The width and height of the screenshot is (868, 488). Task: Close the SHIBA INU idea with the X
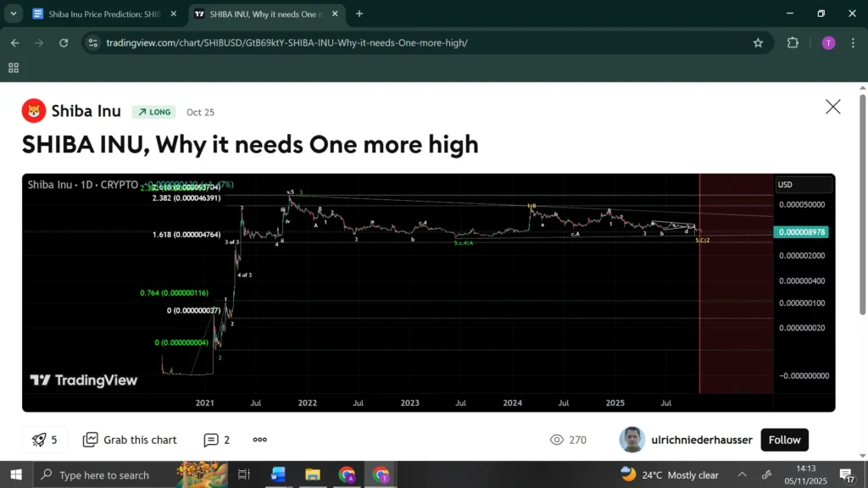tap(832, 107)
